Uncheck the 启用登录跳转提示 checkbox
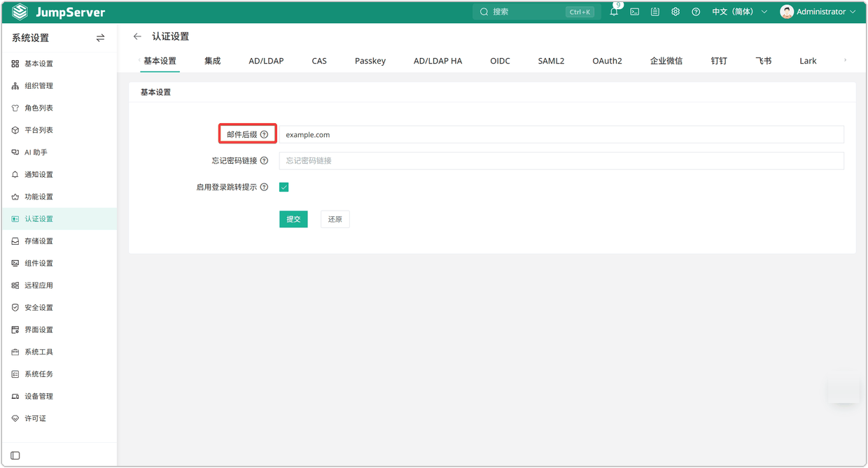Screen dimensions: 868x468 (x=284, y=187)
